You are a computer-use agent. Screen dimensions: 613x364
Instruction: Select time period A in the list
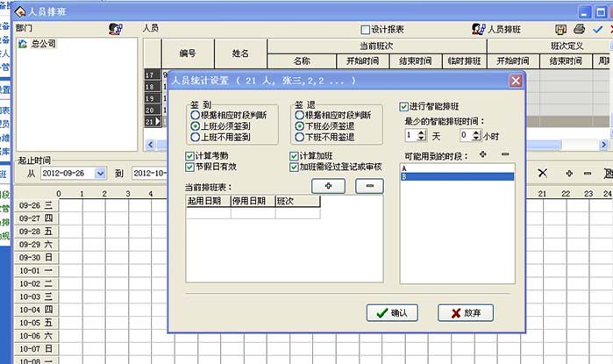pos(457,168)
